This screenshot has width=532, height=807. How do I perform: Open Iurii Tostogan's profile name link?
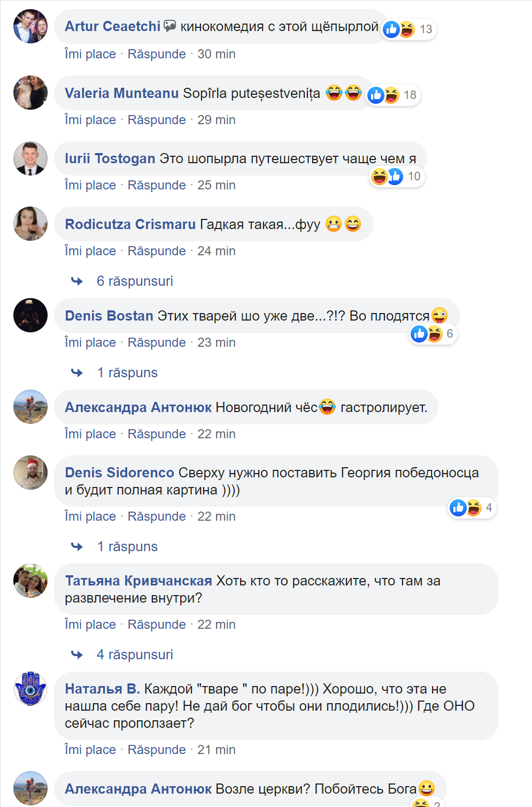coord(110,158)
